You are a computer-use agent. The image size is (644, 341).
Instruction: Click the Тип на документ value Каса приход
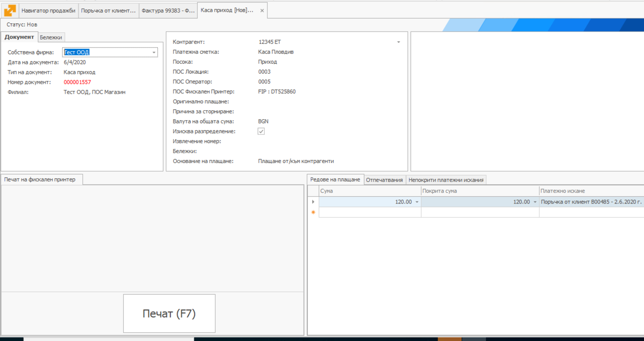(x=79, y=72)
